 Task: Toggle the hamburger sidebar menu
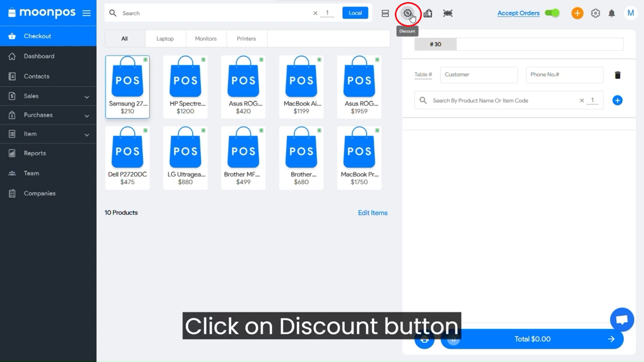[87, 13]
